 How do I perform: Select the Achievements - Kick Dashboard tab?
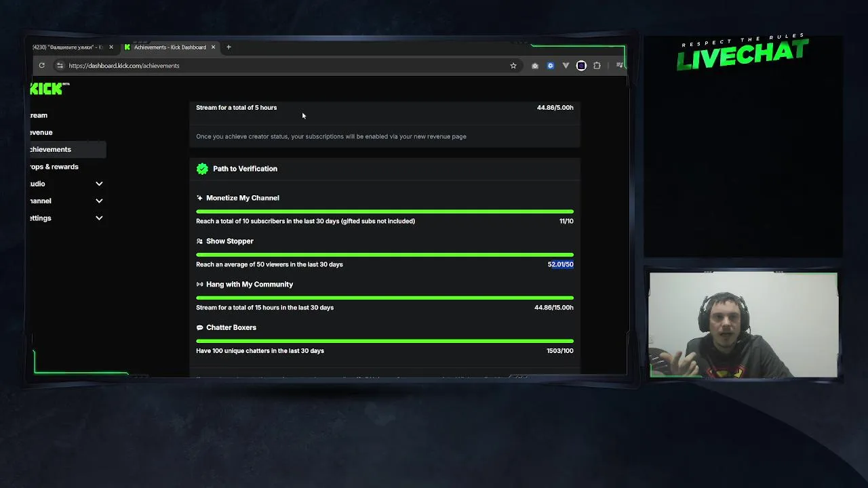pos(170,47)
